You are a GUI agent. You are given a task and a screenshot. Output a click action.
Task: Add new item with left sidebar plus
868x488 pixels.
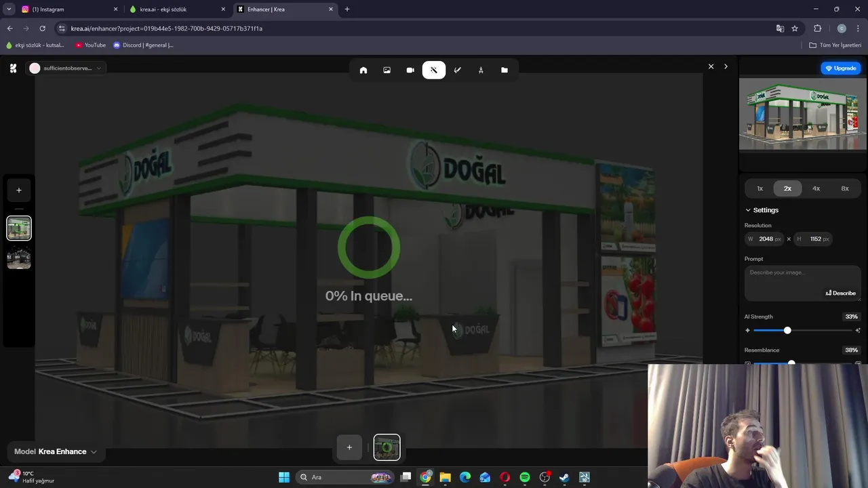coord(19,190)
